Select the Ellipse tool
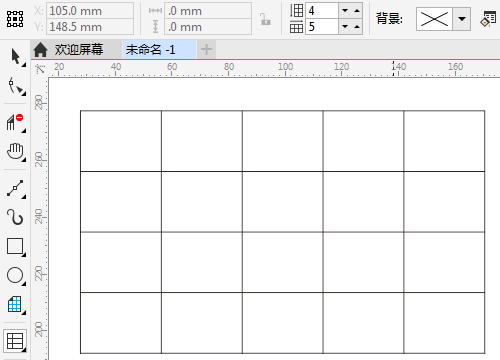Image resolution: width=500 pixels, height=360 pixels. point(15,275)
